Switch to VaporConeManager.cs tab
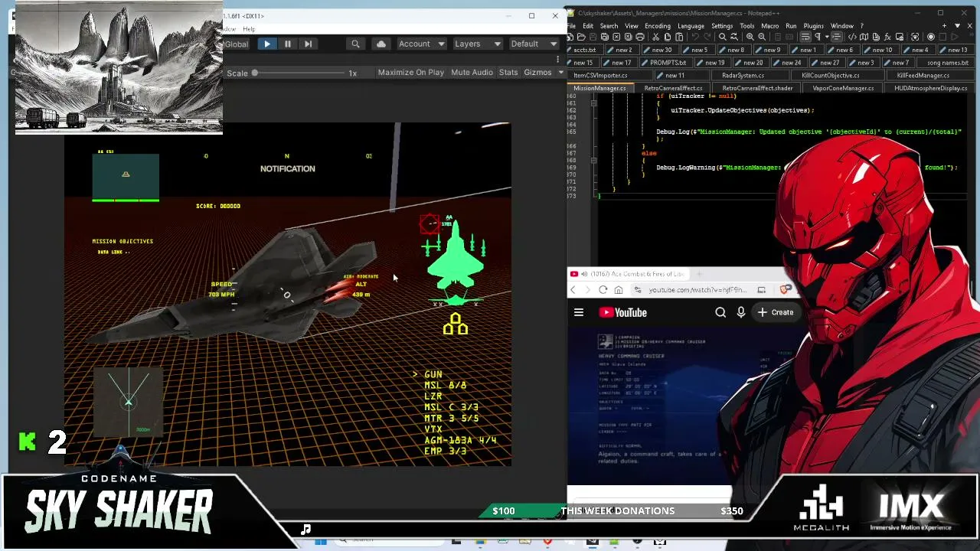Image resolution: width=980 pixels, height=551 pixels. [842, 88]
